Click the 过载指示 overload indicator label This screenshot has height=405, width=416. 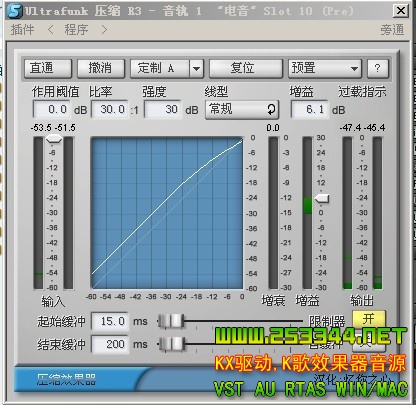(362, 91)
